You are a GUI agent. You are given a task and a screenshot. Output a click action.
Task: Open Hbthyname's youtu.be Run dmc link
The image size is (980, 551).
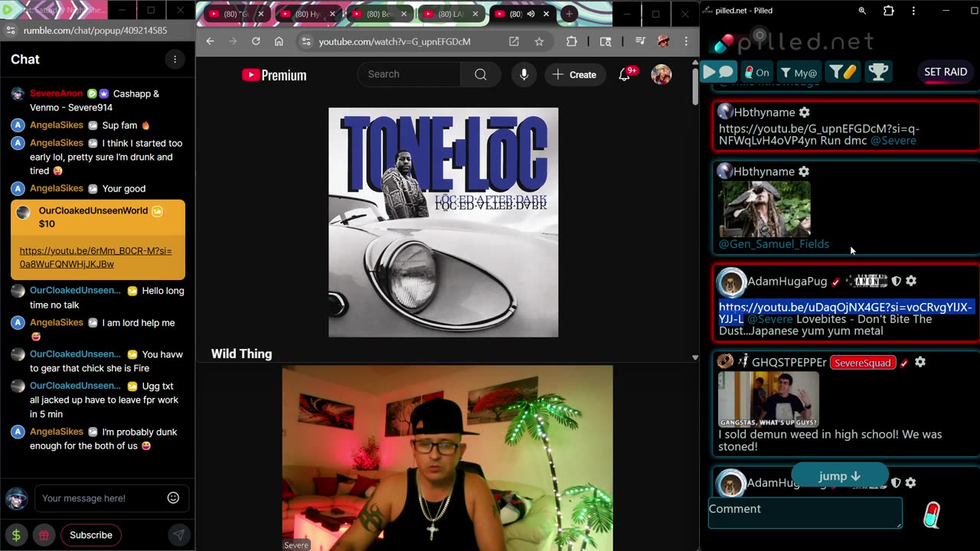pos(819,135)
